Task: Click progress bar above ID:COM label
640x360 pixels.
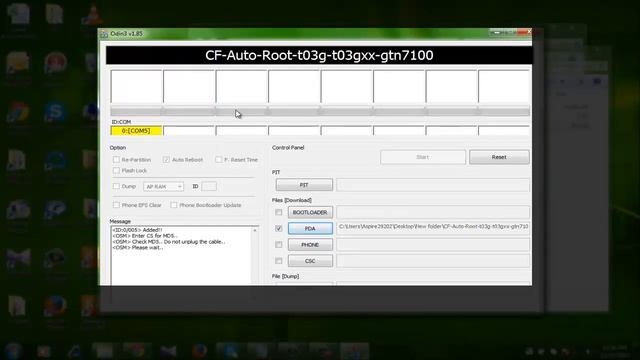Action: point(320,111)
